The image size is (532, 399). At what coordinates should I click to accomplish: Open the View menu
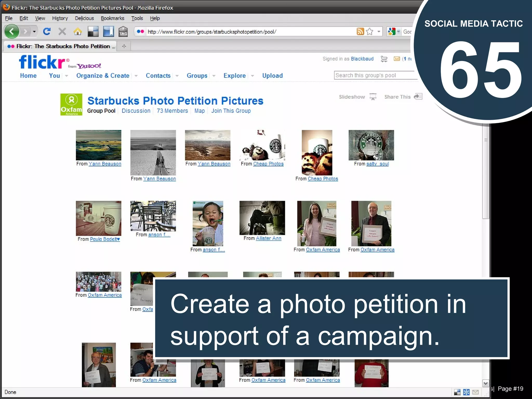click(40, 18)
